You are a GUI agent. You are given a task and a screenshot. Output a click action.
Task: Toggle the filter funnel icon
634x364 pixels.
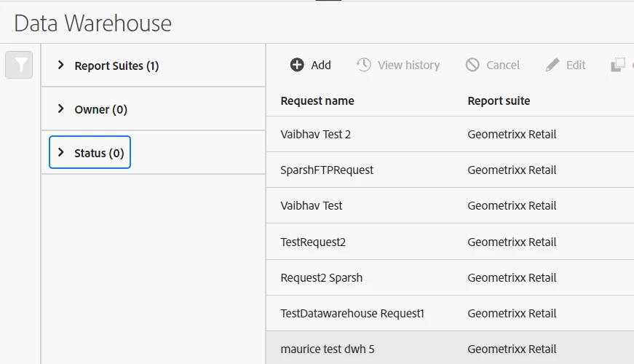point(19,66)
